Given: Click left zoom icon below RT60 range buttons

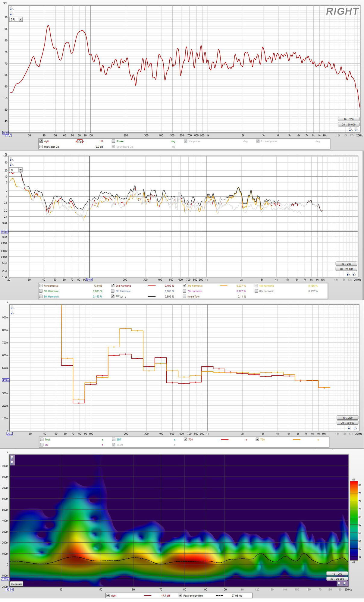Looking at the screenshot, I should [350, 428].
